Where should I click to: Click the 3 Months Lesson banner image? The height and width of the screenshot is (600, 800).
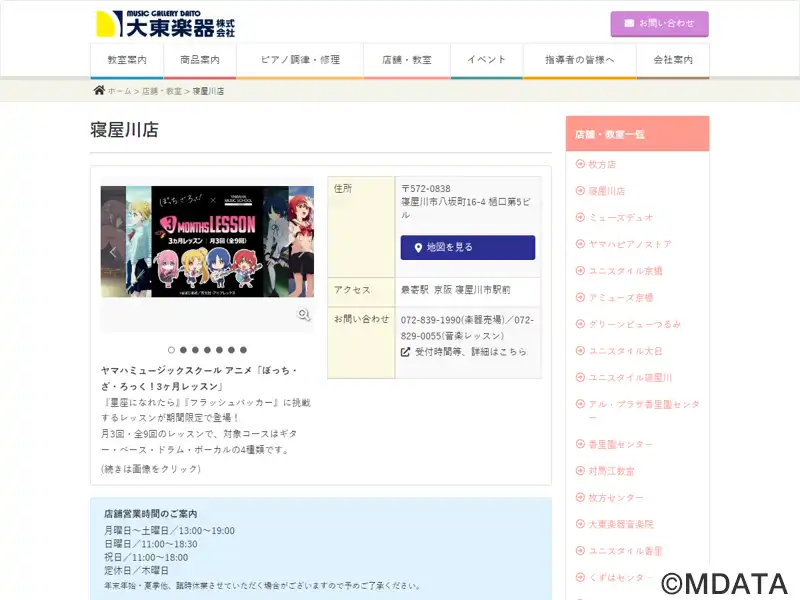207,241
